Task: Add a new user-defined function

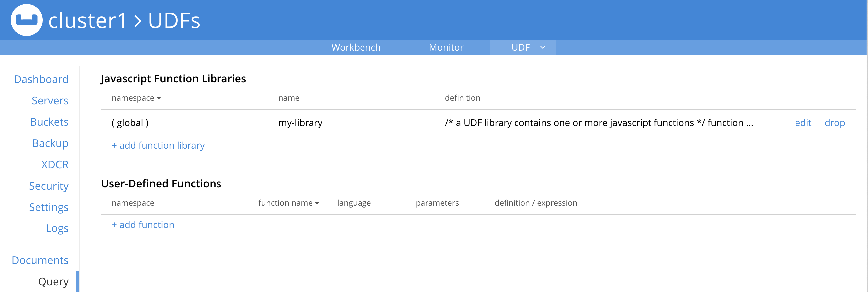Action: [x=143, y=224]
